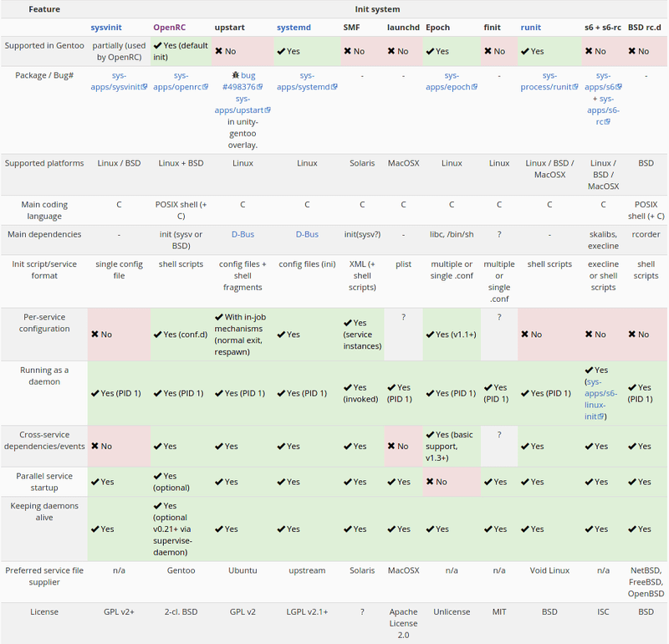The image size is (669, 644).
Task: Open the systemd column header link
Action: (294, 28)
